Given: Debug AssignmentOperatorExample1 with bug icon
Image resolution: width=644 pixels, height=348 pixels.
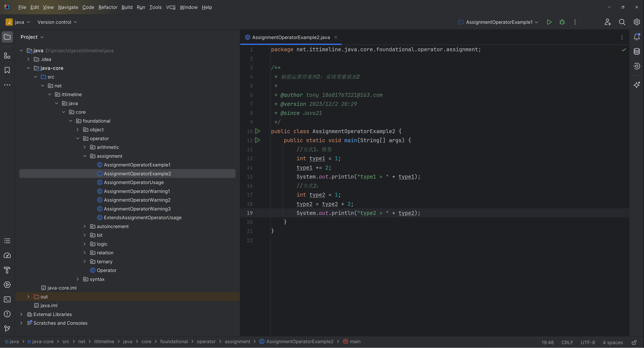Looking at the screenshot, I should [x=562, y=22].
